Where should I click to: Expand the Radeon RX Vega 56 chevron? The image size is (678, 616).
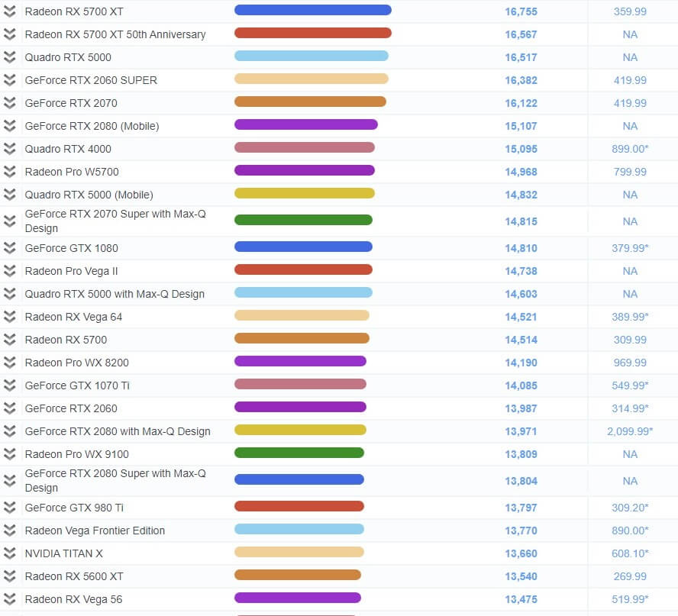(9, 599)
